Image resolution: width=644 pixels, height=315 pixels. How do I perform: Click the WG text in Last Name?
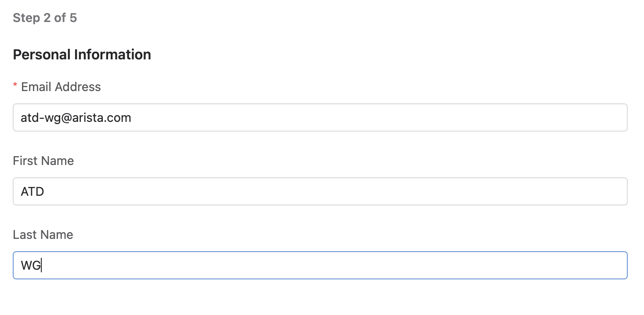(x=31, y=266)
